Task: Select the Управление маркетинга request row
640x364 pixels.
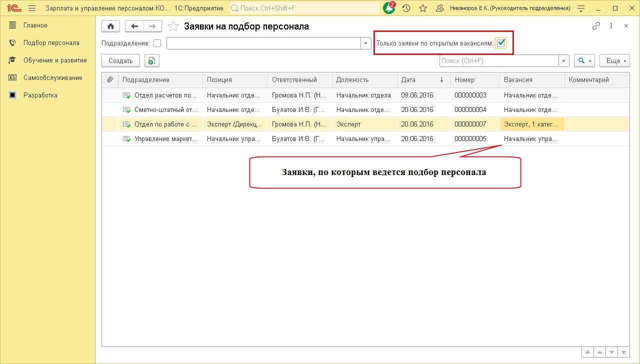Action: tap(166, 138)
